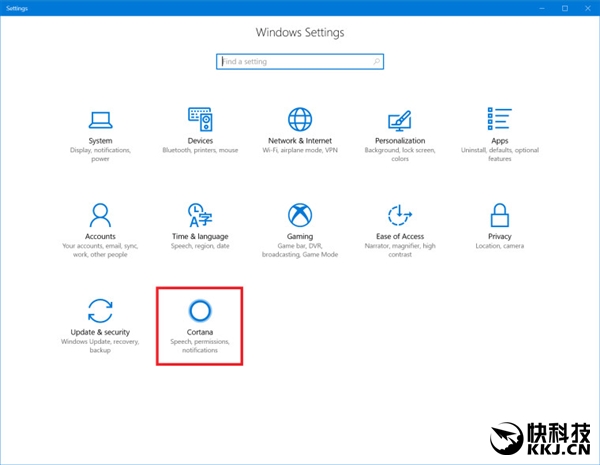Click the Privacy label
Viewport: 600px width, 465px height.
500,237
